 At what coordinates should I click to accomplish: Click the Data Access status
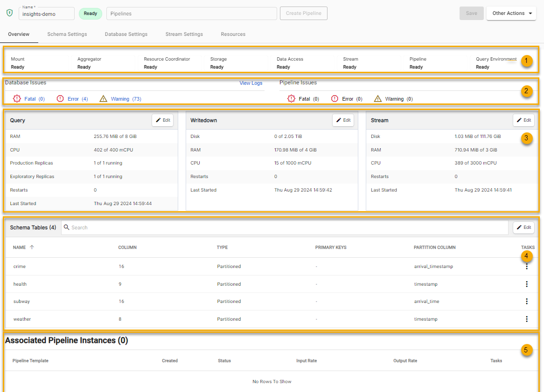click(x=283, y=67)
